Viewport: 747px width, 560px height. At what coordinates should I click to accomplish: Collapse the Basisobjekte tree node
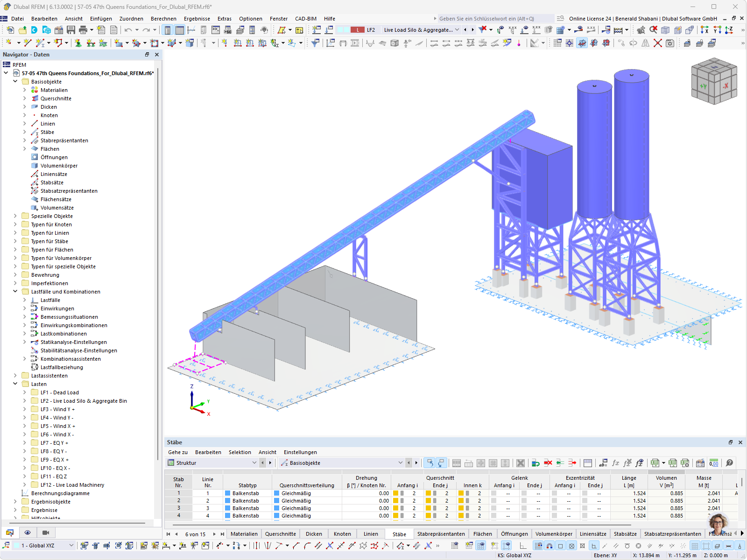click(x=15, y=81)
